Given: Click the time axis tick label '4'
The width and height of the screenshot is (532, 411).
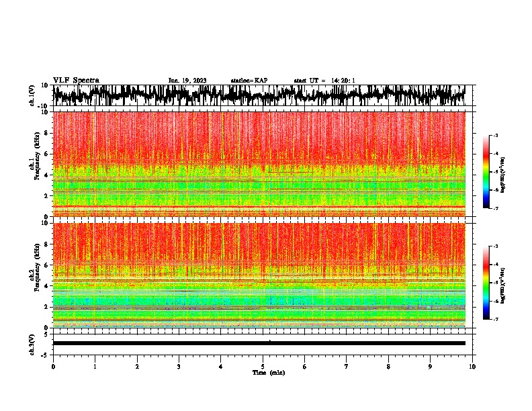Looking at the screenshot, I should [x=221, y=367].
